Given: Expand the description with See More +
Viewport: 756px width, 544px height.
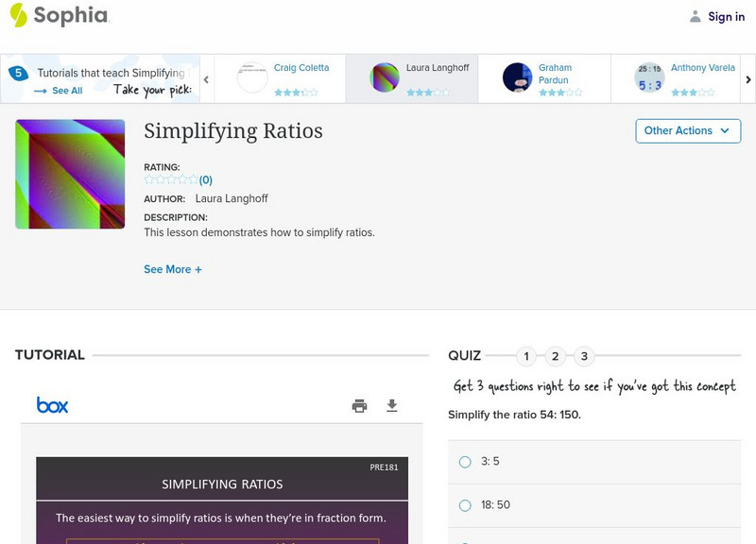Looking at the screenshot, I should [173, 269].
